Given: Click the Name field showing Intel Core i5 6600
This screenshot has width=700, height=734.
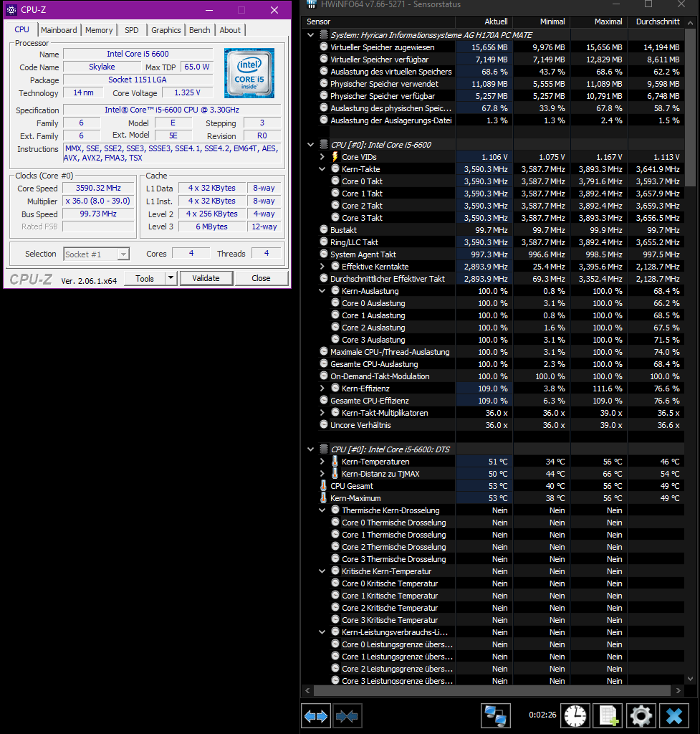Looking at the screenshot, I should pyautogui.click(x=138, y=54).
